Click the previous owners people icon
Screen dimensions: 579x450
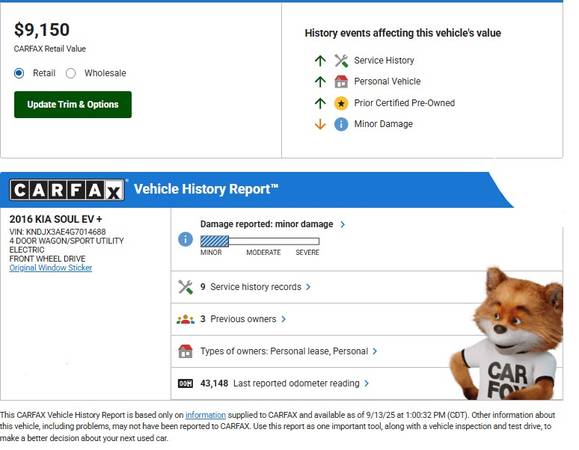(185, 319)
